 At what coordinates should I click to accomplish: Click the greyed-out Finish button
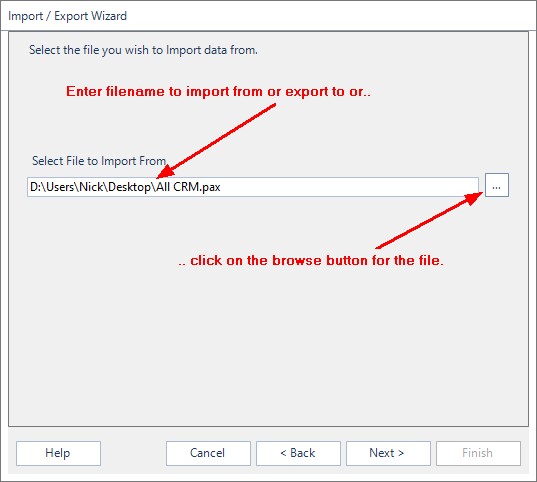click(478, 453)
